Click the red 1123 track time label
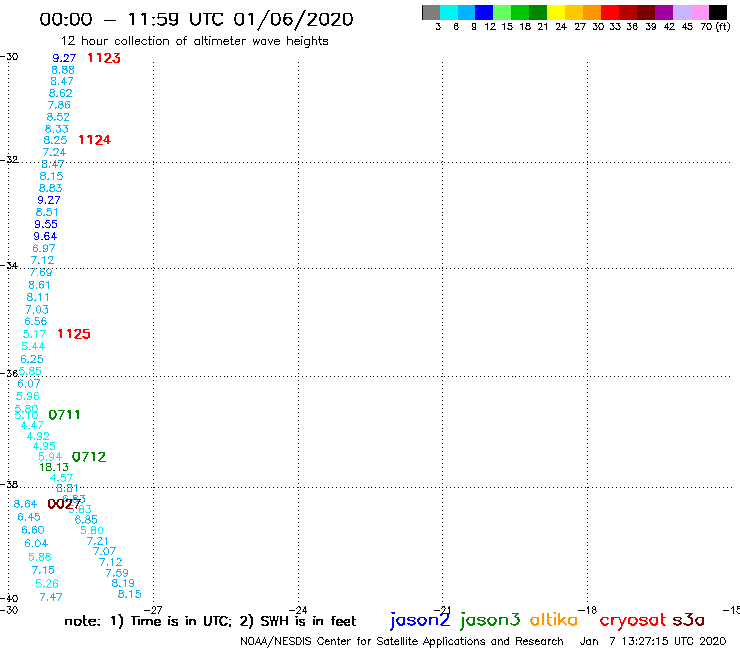 pyautogui.click(x=104, y=58)
